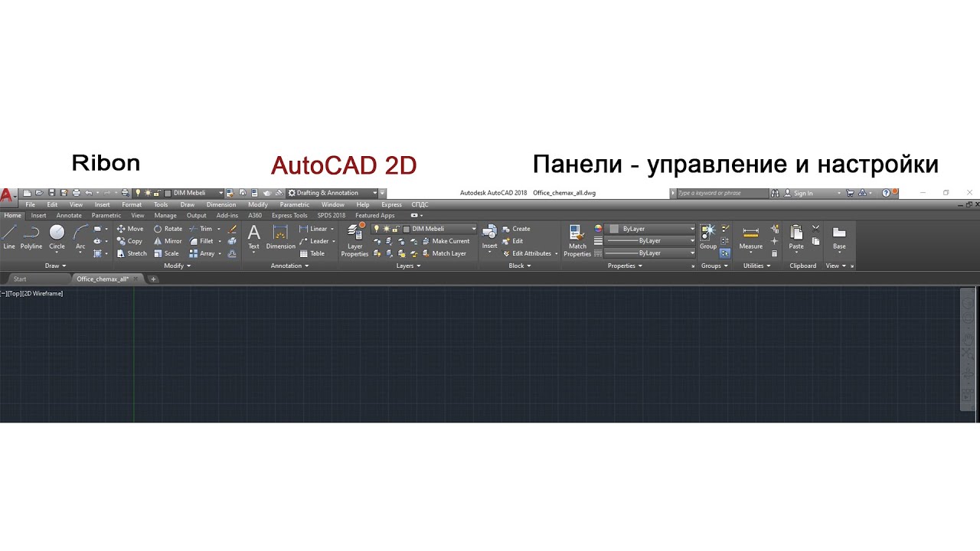Expand the Modify panel
Image resolution: width=980 pixels, height=551 pixels.
coord(178,266)
